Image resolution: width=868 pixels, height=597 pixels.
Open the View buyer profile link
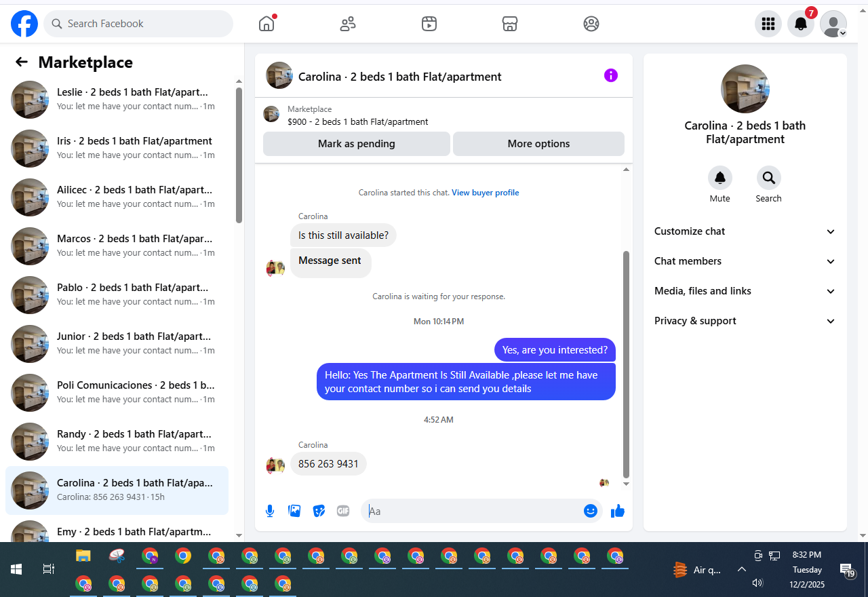(486, 193)
